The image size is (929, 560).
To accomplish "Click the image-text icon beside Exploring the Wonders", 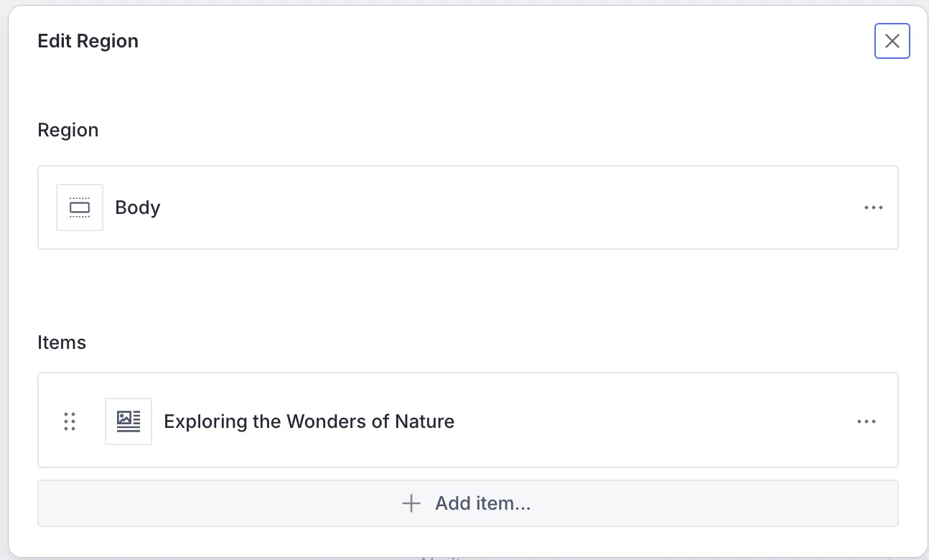I will coord(129,421).
